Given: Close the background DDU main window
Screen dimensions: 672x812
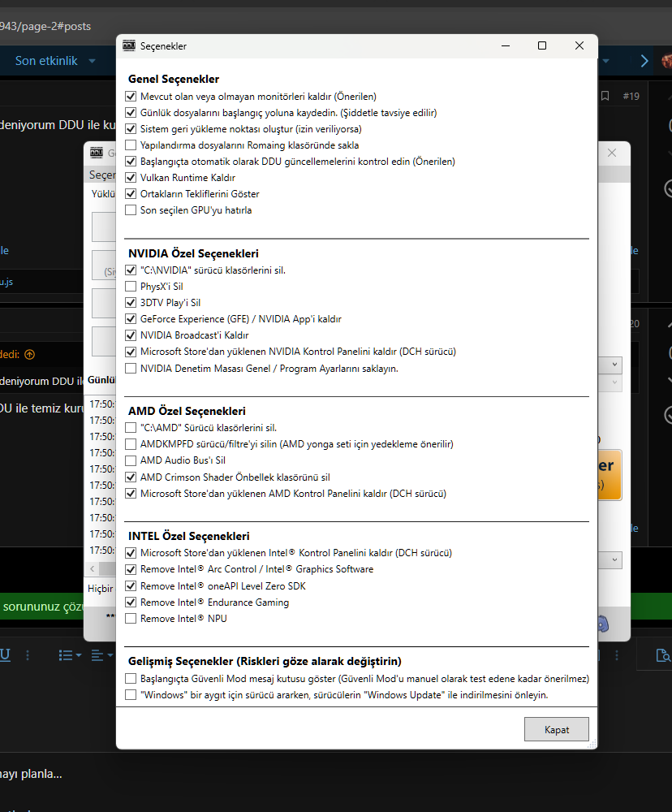Looking at the screenshot, I should [612, 153].
